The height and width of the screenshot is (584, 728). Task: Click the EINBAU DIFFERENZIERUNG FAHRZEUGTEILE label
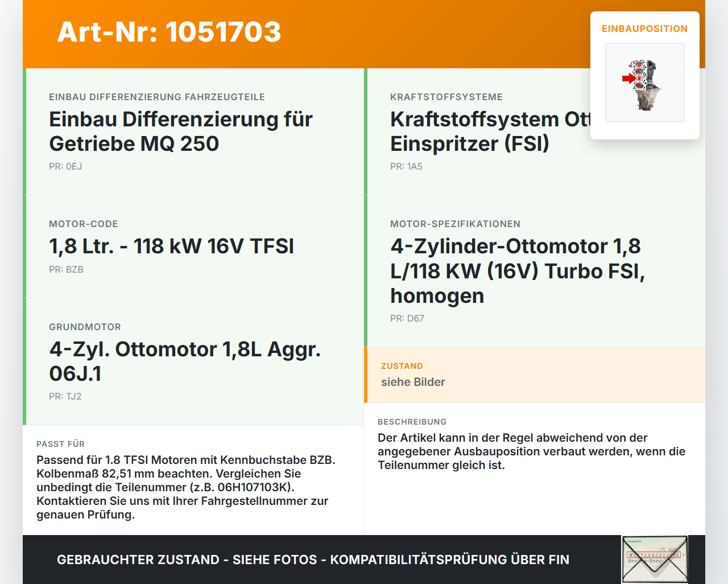[x=157, y=97]
